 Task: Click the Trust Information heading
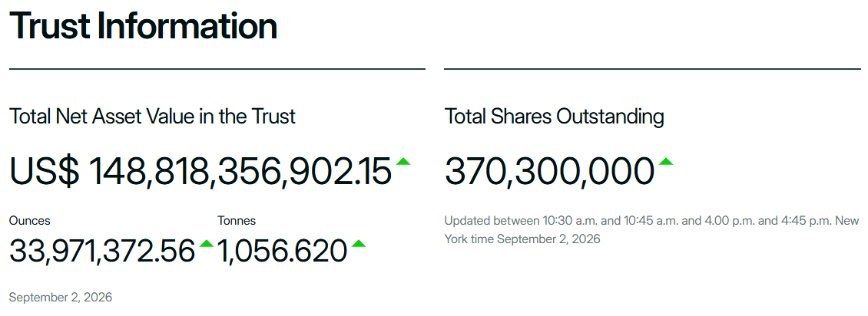point(144,25)
